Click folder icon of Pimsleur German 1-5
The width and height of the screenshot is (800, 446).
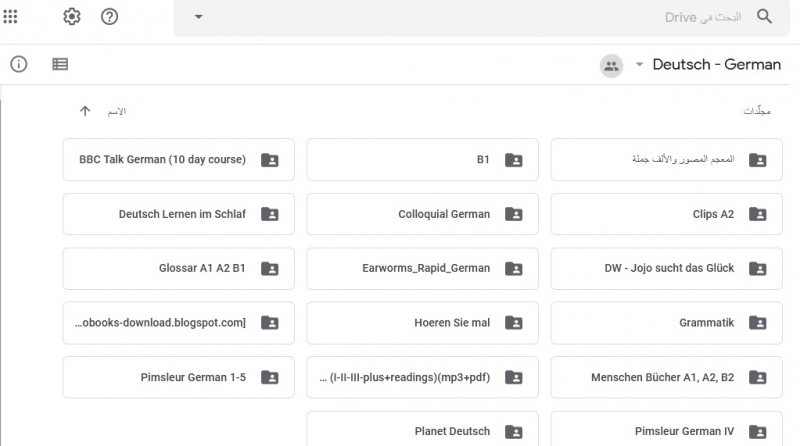pyautogui.click(x=269, y=377)
